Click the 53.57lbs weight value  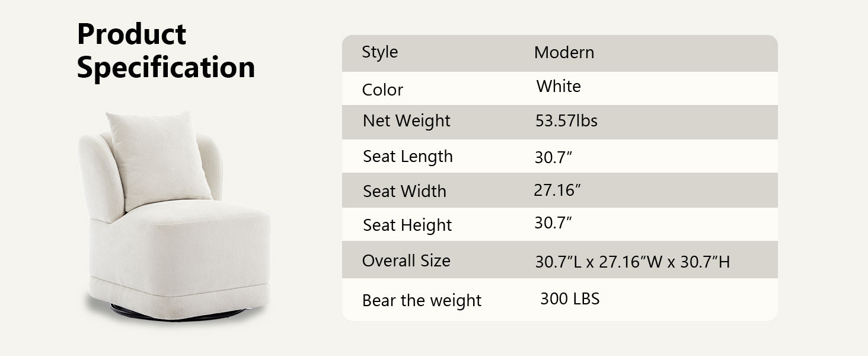coord(566,121)
